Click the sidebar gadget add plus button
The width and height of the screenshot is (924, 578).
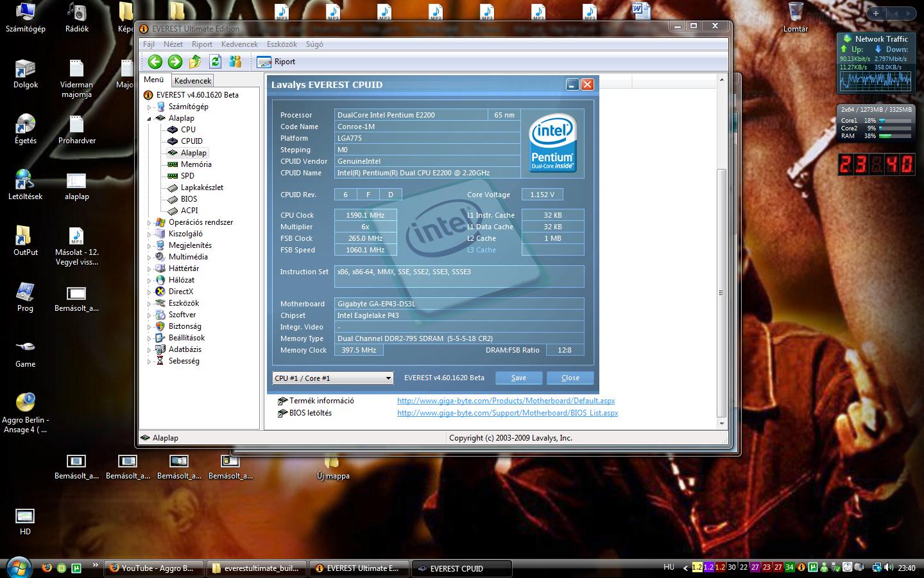coord(875,13)
